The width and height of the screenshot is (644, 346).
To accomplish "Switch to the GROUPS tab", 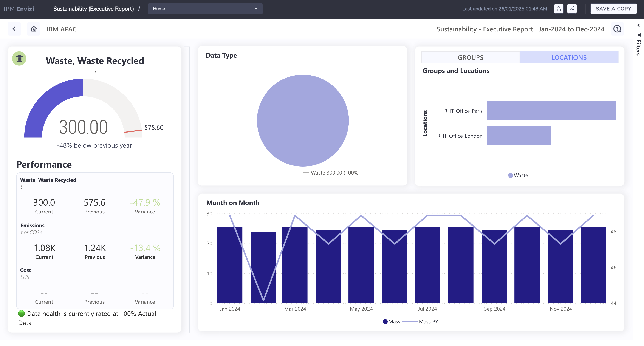I will (x=470, y=57).
